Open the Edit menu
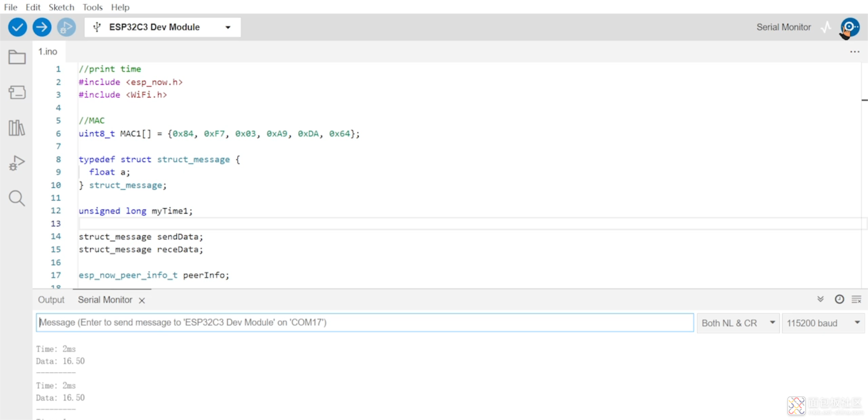This screenshot has height=420, width=868. click(x=33, y=7)
